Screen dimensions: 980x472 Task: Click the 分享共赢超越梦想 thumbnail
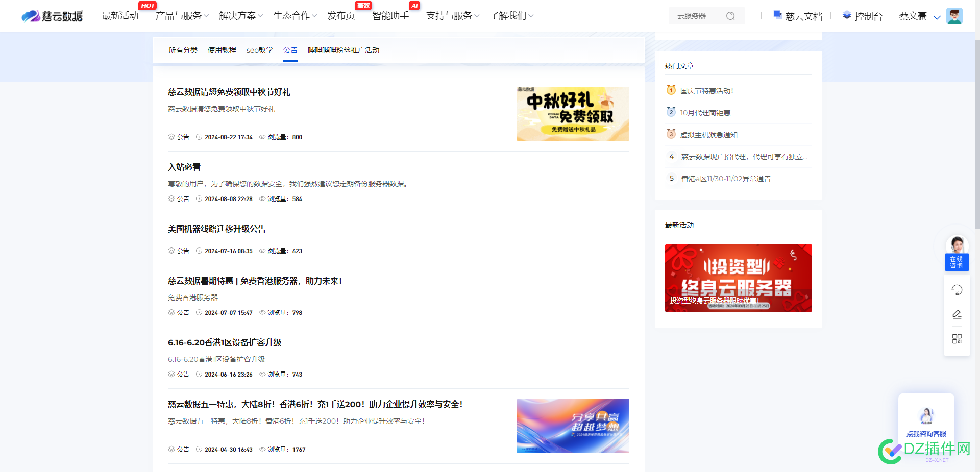(573, 426)
